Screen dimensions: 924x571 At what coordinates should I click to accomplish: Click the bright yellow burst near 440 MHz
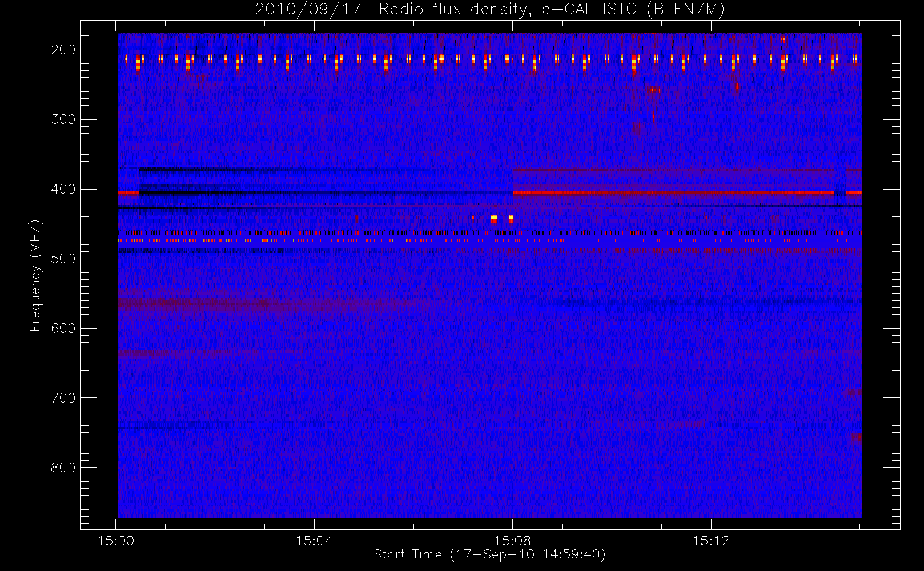(494, 218)
